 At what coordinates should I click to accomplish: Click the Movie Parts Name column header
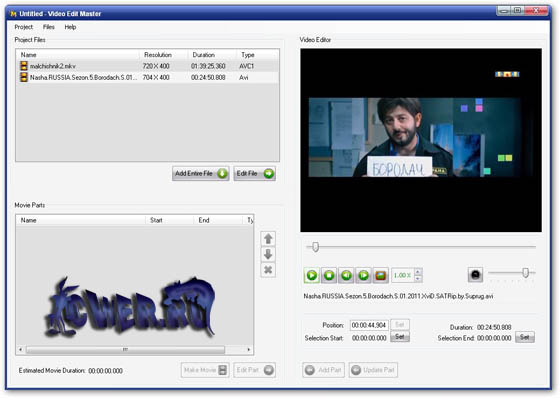81,220
